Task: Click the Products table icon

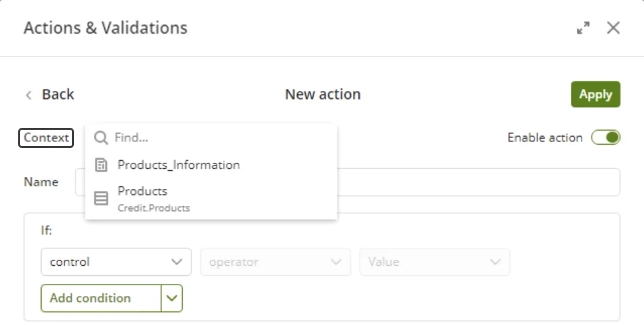Action: tap(101, 198)
